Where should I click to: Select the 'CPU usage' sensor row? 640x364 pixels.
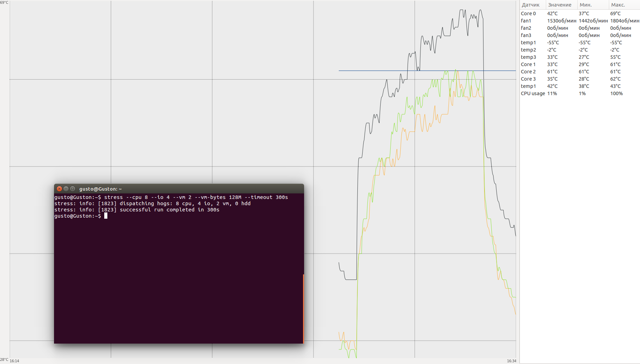point(580,93)
